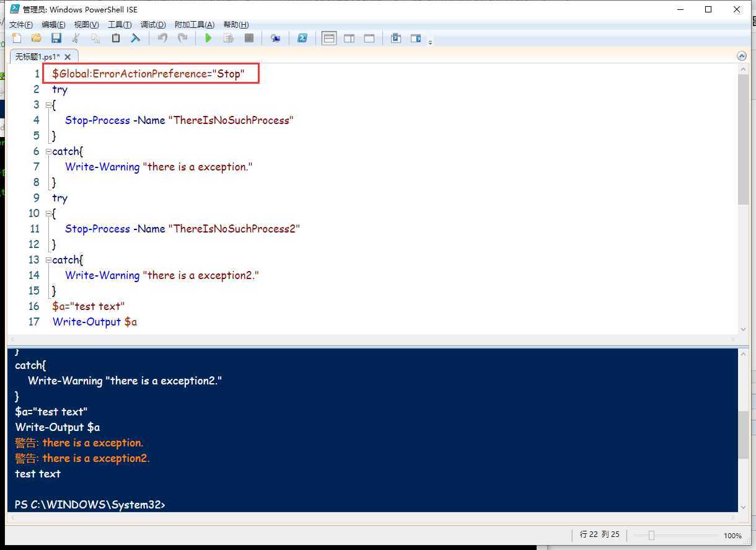Image resolution: width=756 pixels, height=550 pixels.
Task: Collapse the second try block at line 10
Action: point(48,213)
